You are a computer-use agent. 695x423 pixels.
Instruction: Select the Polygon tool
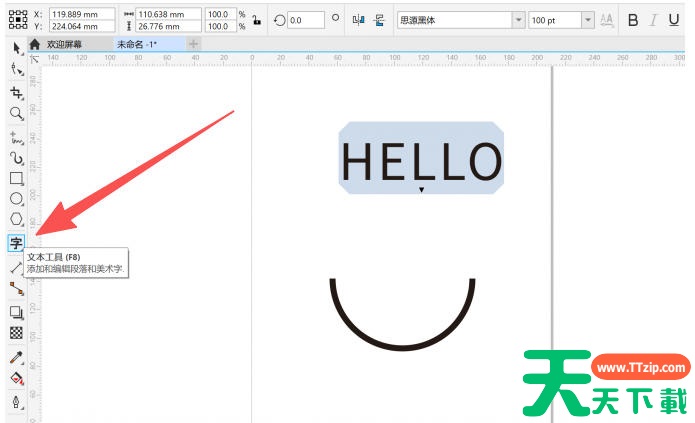(x=16, y=220)
